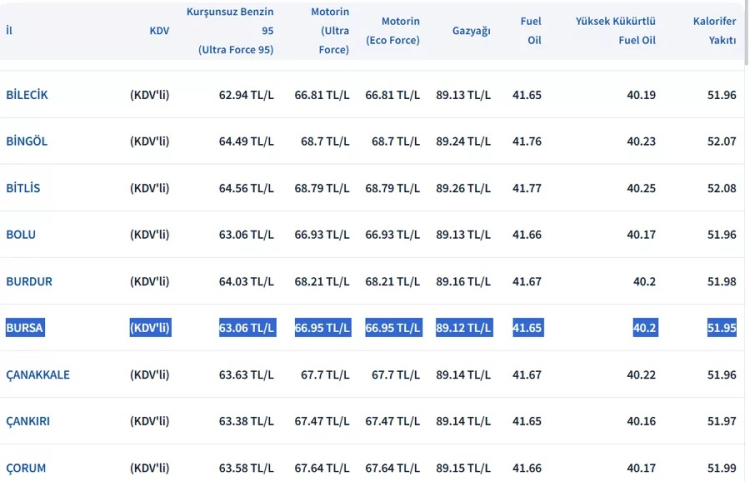Select Bilecik's 62.94 TL/L benzin price cell
This screenshot has width=750, height=481.
pyautogui.click(x=246, y=95)
